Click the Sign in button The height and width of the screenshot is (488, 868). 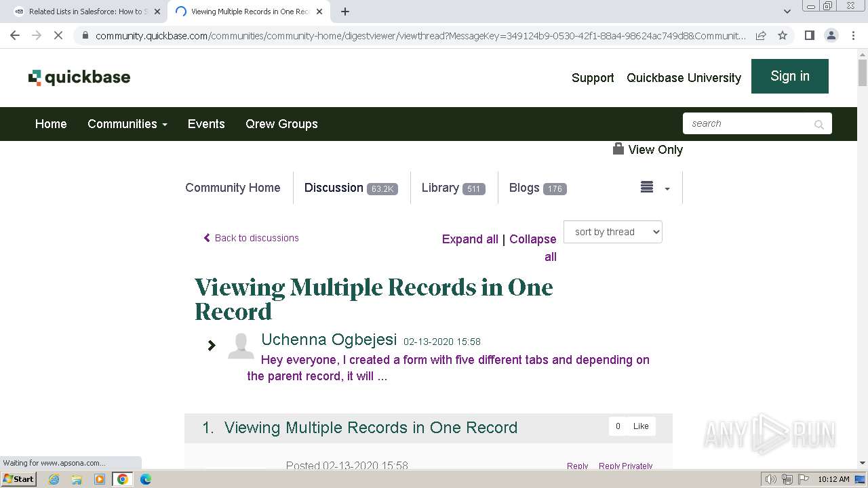[790, 76]
